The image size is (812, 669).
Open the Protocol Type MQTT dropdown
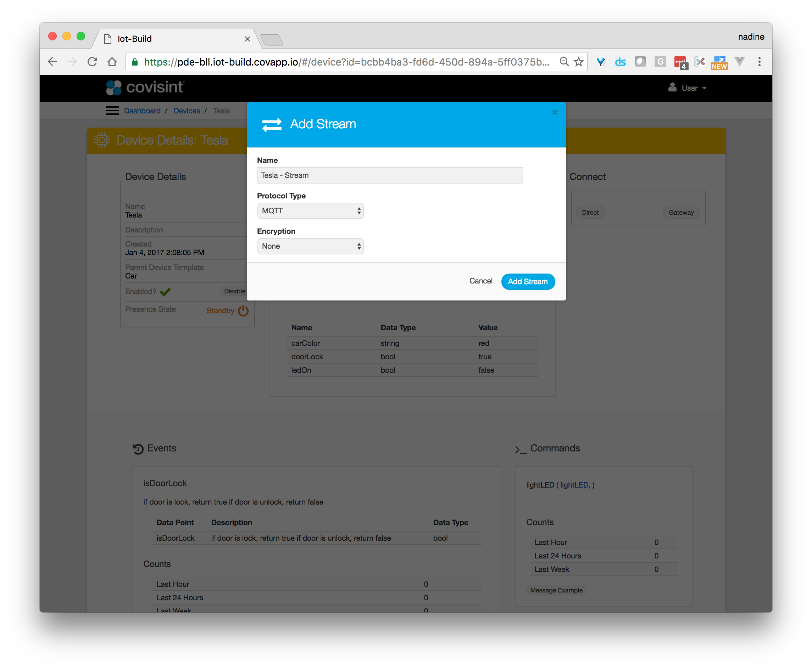(310, 211)
